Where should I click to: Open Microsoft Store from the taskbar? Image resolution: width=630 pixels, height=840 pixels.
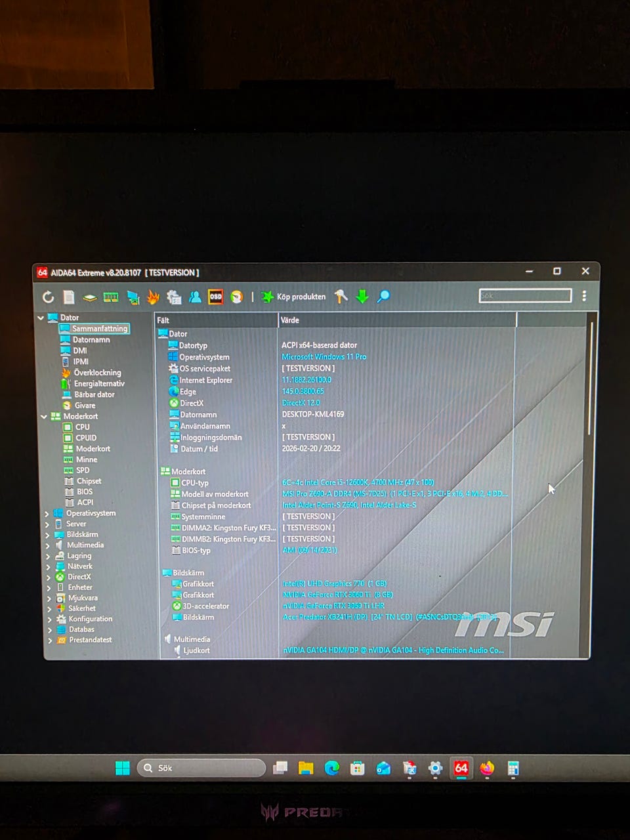pos(358,768)
